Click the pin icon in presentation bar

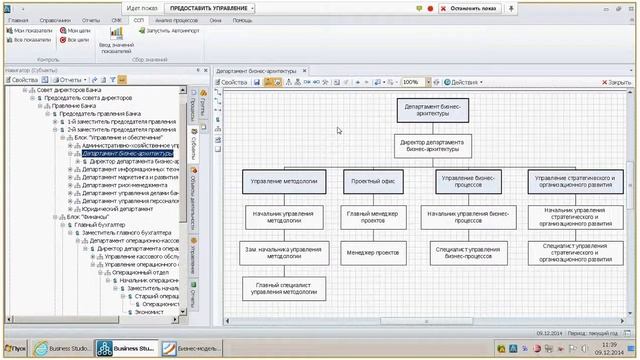pos(511,9)
